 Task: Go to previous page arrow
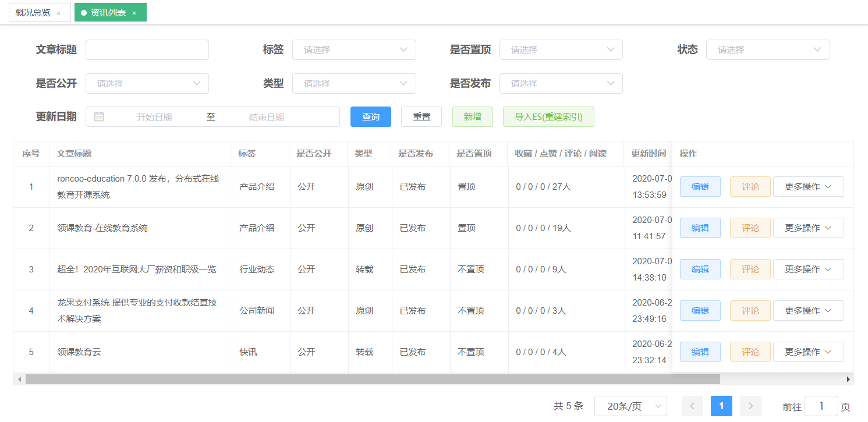[692, 406]
